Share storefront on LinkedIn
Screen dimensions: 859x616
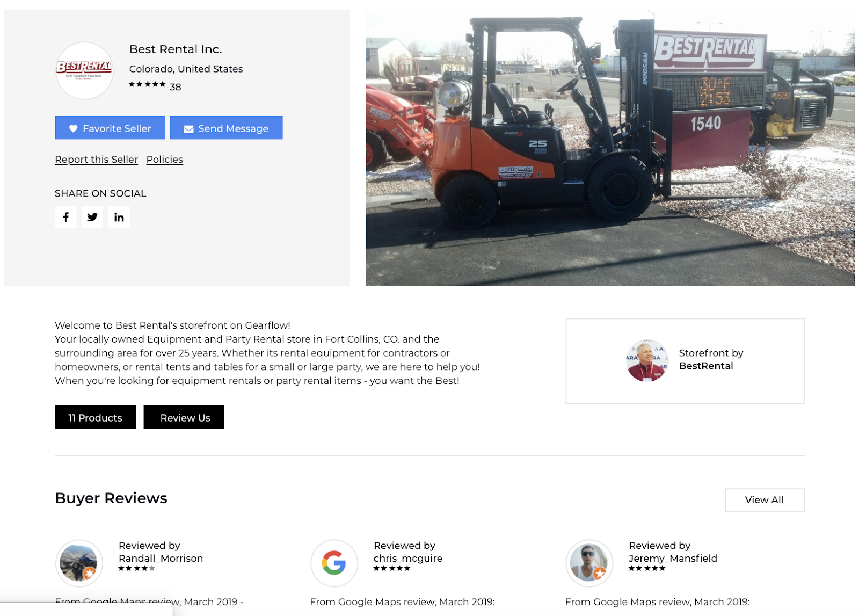pos(119,217)
